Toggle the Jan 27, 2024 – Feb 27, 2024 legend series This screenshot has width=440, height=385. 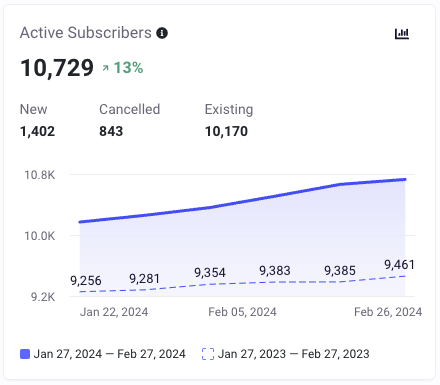(103, 354)
